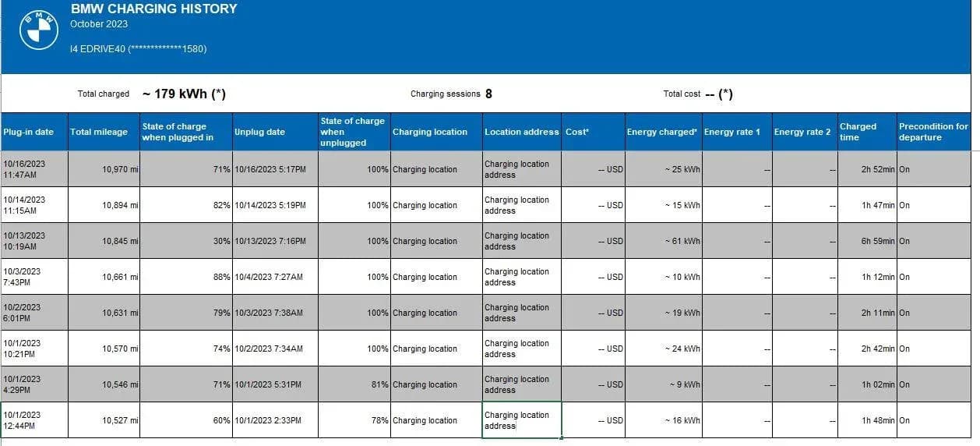This screenshot has width=980, height=446.
Task: Click the 10,661 mi mileage cell
Action: tap(104, 277)
